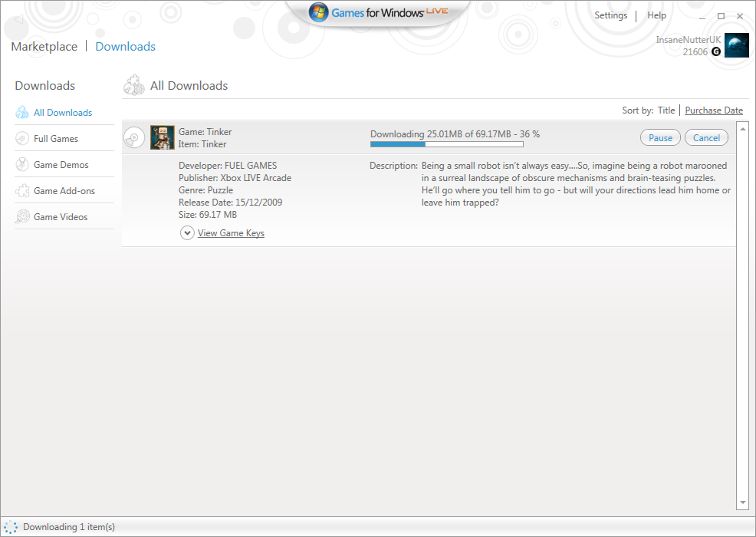The image size is (756, 537).
Task: Click the 'Downloading 25.01MB of 69.17MB' text
Action: pos(441,134)
